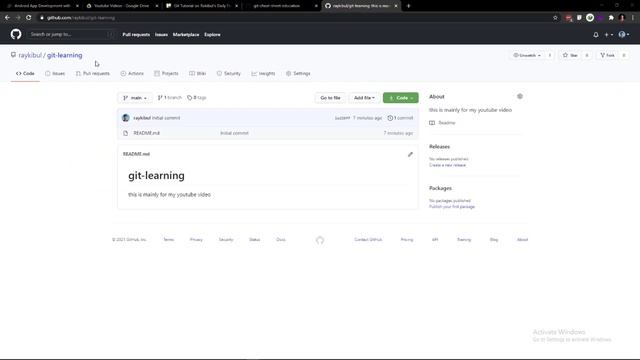Edit the README with the pencil icon
The width and height of the screenshot is (640, 360).
pos(410,154)
